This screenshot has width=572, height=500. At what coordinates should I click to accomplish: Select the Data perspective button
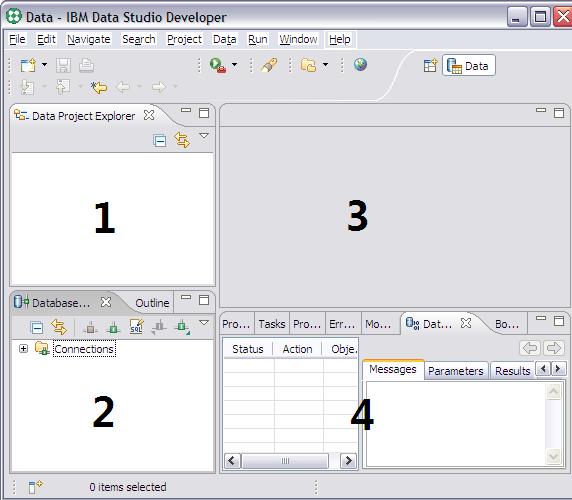coord(469,66)
